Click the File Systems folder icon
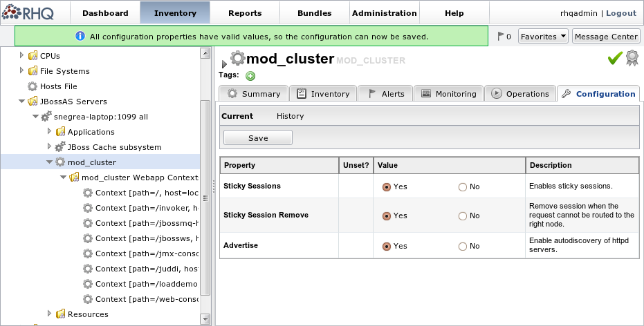The width and height of the screenshot is (644, 326). pos(33,71)
